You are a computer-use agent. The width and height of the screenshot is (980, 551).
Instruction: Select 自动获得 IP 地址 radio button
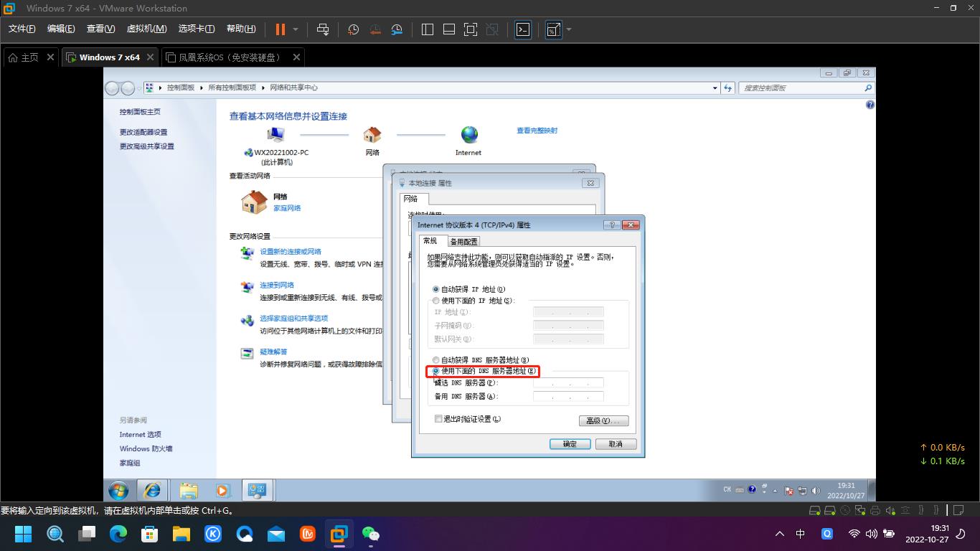[x=435, y=288]
